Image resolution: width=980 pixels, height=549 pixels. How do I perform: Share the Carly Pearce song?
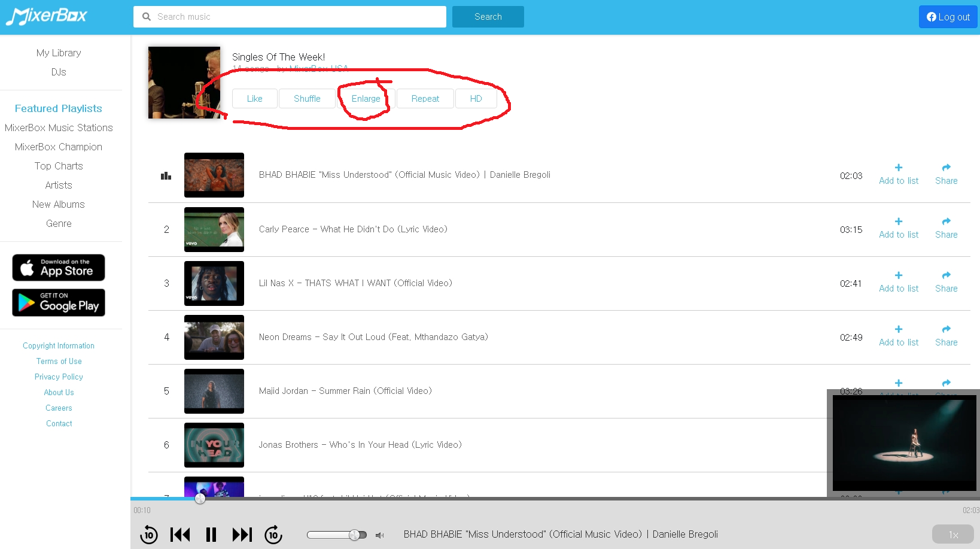[x=946, y=228]
